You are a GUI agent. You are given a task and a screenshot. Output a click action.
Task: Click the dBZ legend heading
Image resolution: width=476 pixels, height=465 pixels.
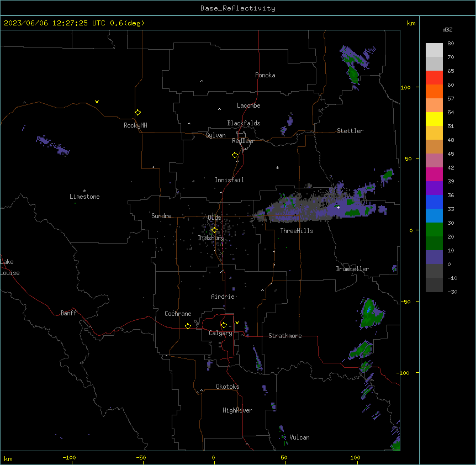(447, 29)
